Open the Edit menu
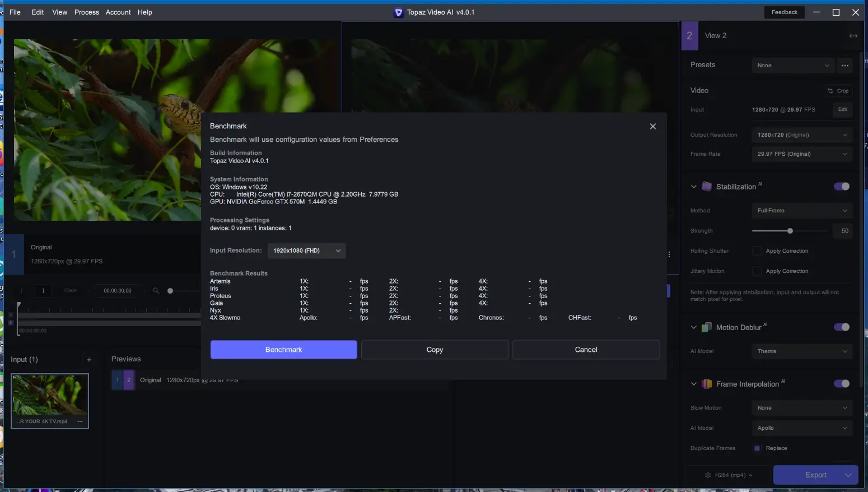 (38, 12)
